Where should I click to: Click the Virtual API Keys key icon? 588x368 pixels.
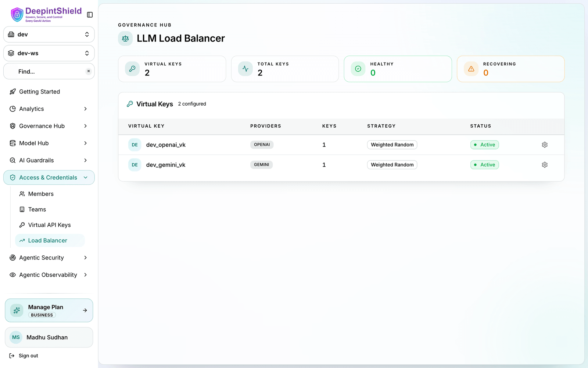pos(22,225)
